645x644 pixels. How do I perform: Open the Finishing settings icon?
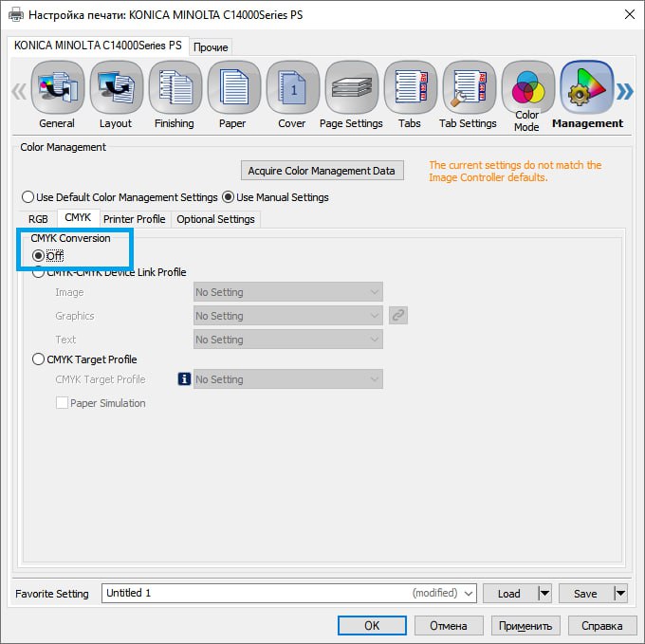(175, 87)
